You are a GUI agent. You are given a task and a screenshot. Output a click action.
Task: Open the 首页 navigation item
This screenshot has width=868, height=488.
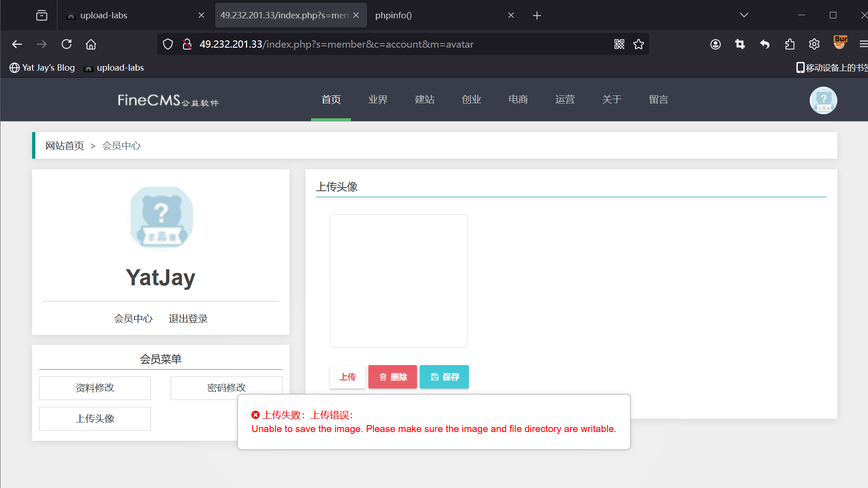(x=331, y=99)
